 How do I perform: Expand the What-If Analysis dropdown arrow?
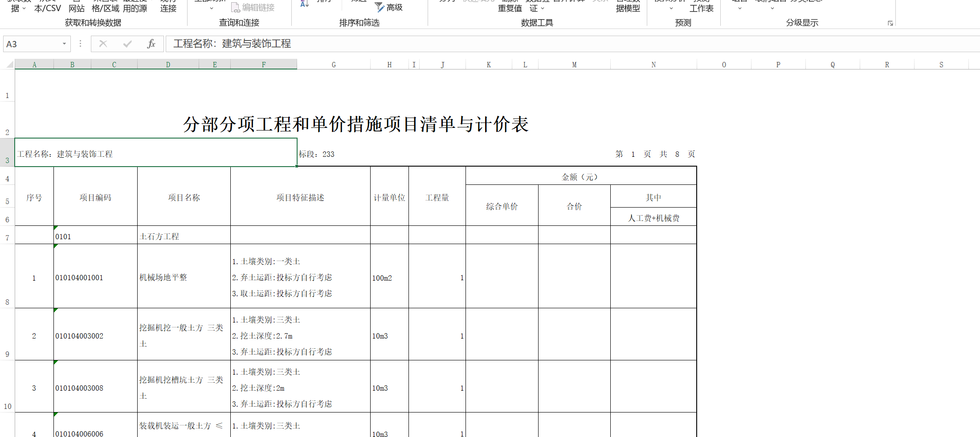(671, 8)
